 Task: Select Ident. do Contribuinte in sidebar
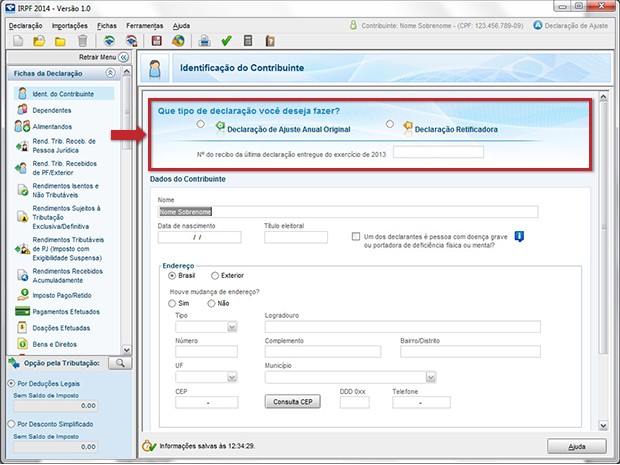[x=64, y=94]
